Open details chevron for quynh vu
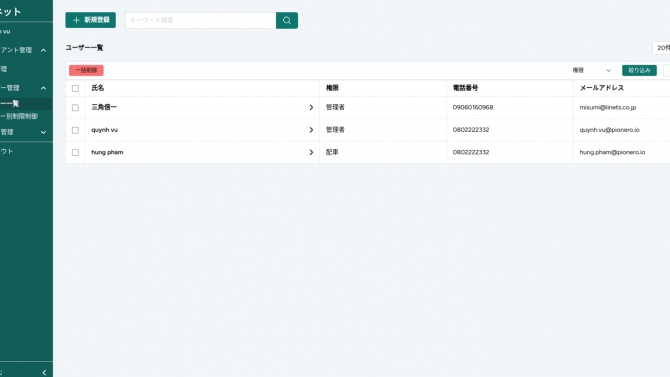The width and height of the screenshot is (670, 377). 311,130
